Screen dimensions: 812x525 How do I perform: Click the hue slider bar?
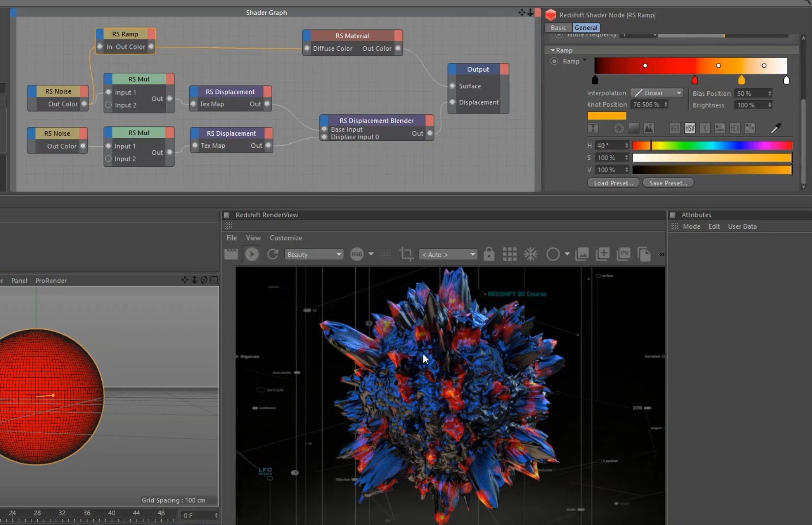click(x=712, y=146)
